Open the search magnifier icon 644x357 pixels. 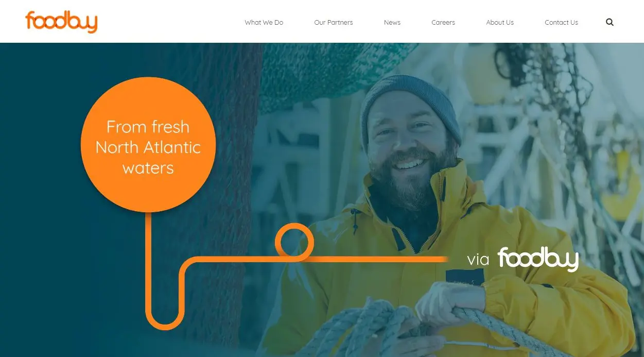tap(610, 22)
